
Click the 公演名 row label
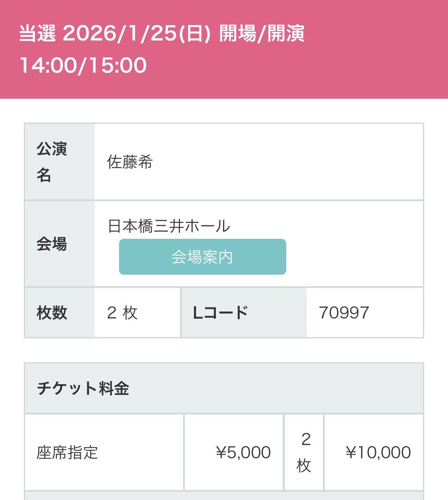[x=52, y=162]
